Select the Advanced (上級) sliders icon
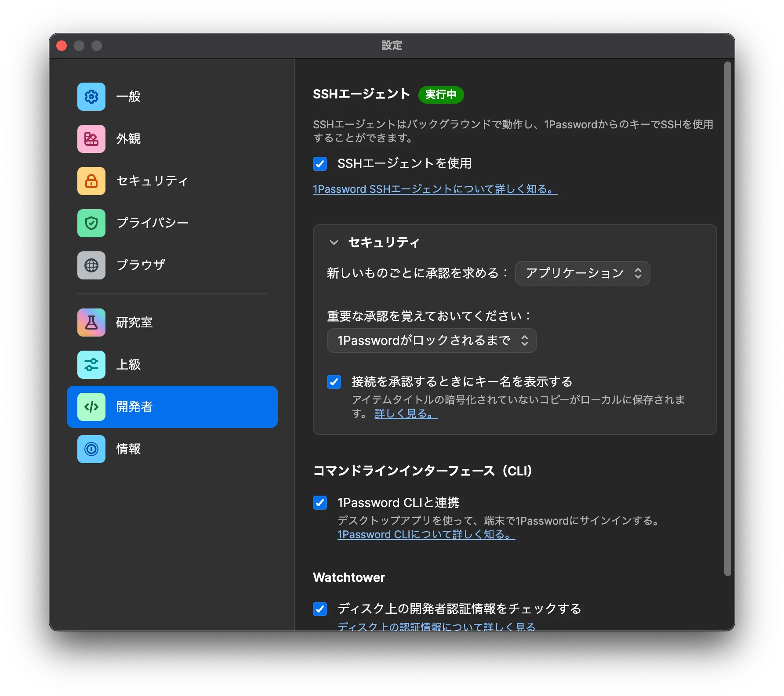The width and height of the screenshot is (784, 696). click(x=91, y=365)
